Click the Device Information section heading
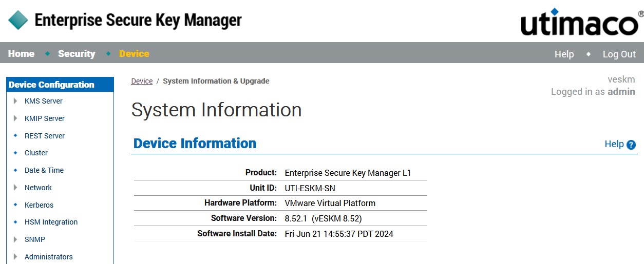 point(195,143)
